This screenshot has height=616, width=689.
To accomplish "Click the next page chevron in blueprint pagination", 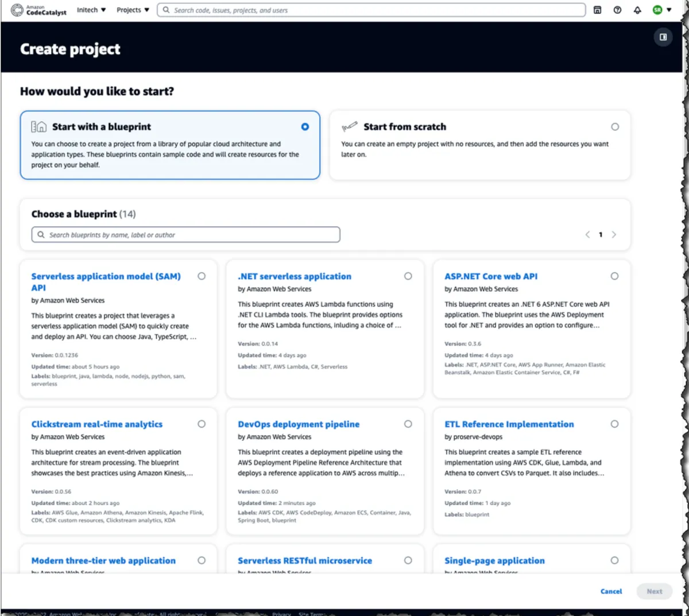I will [x=614, y=234].
